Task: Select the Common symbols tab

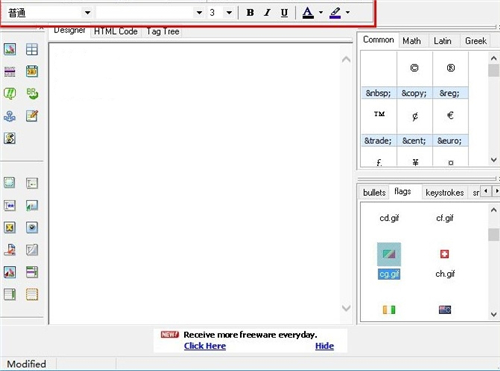Action: [x=378, y=40]
